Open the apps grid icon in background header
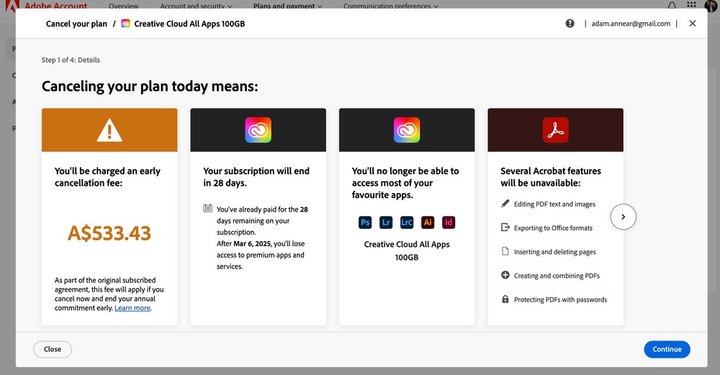Viewport: 720px width, 375px height. [691, 5]
